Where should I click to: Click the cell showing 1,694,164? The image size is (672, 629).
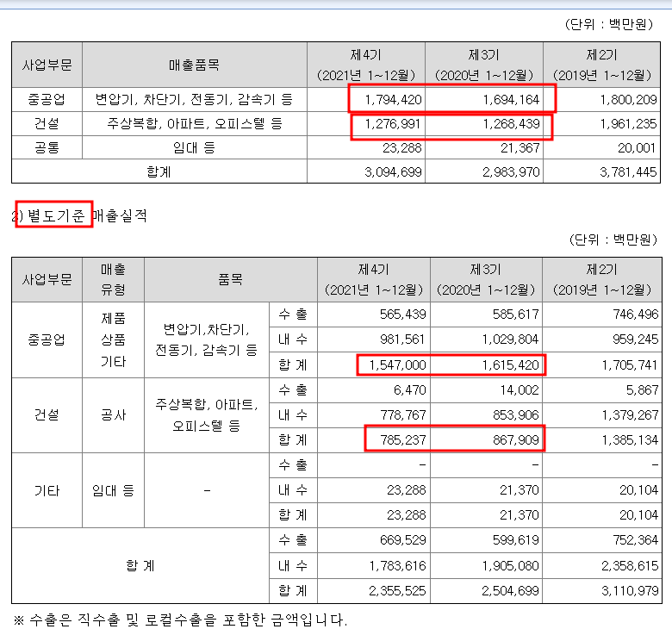click(x=511, y=100)
